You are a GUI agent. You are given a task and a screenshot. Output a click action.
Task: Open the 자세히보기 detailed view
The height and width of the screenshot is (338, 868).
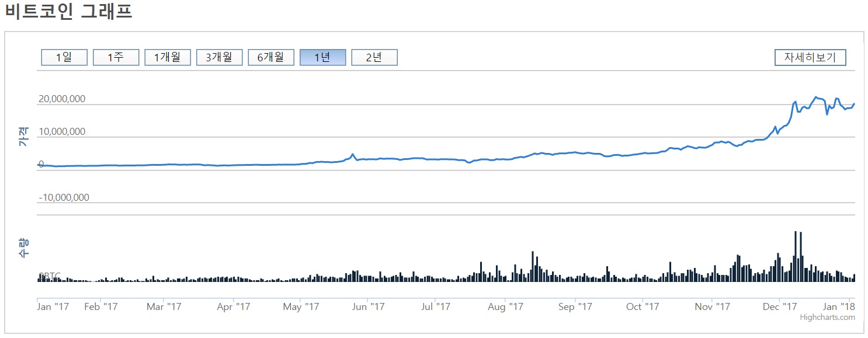810,57
